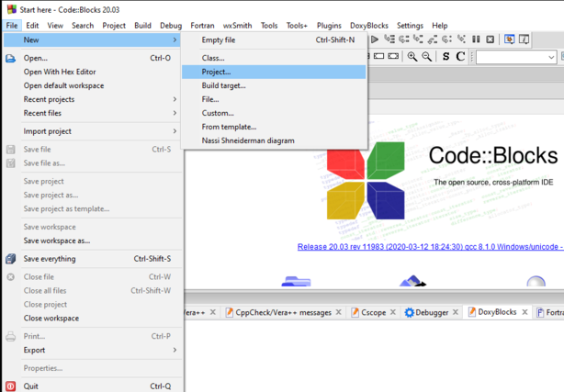Screen dimensions: 564x392
Task: Click the debugger Run to cursor icon
Action: pos(389,39)
